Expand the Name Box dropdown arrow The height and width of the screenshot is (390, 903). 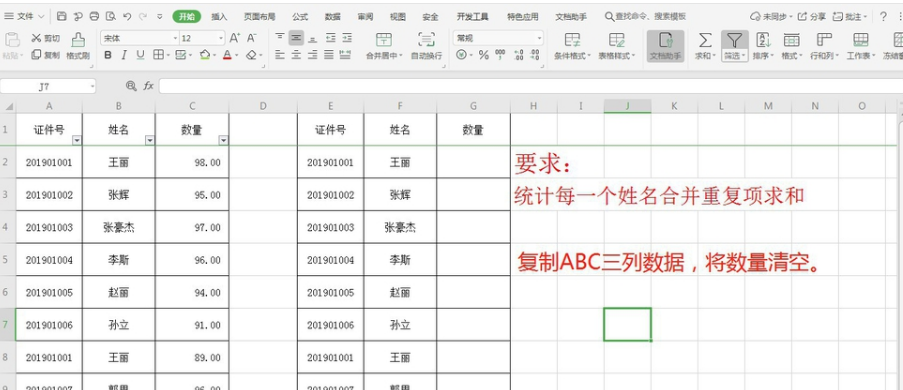(92, 86)
